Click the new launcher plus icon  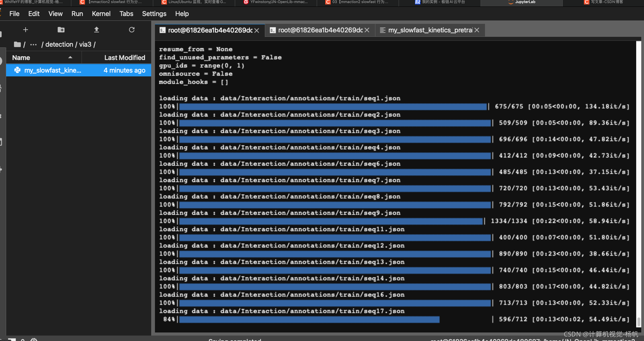(x=26, y=30)
